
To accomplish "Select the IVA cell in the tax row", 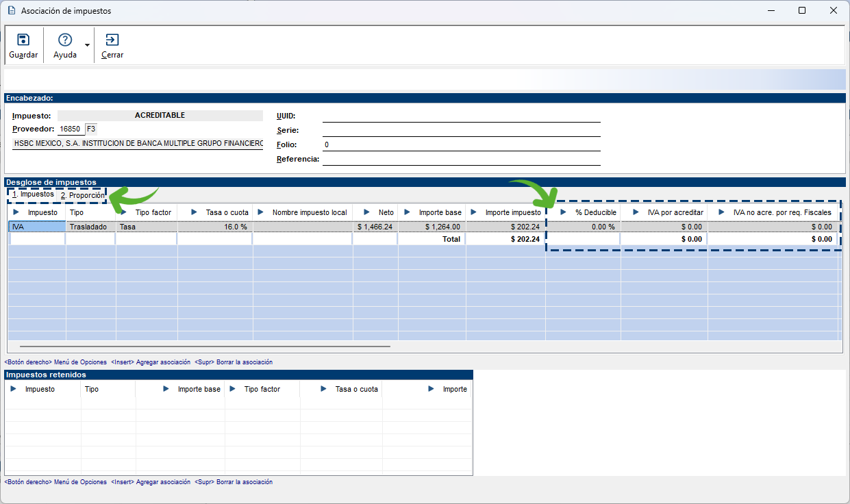I will (37, 227).
